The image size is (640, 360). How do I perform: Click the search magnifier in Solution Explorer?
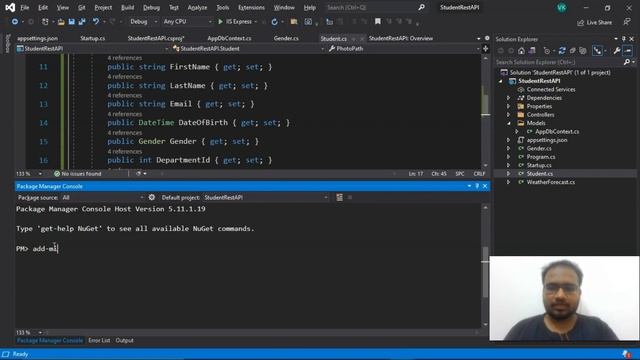[627, 62]
